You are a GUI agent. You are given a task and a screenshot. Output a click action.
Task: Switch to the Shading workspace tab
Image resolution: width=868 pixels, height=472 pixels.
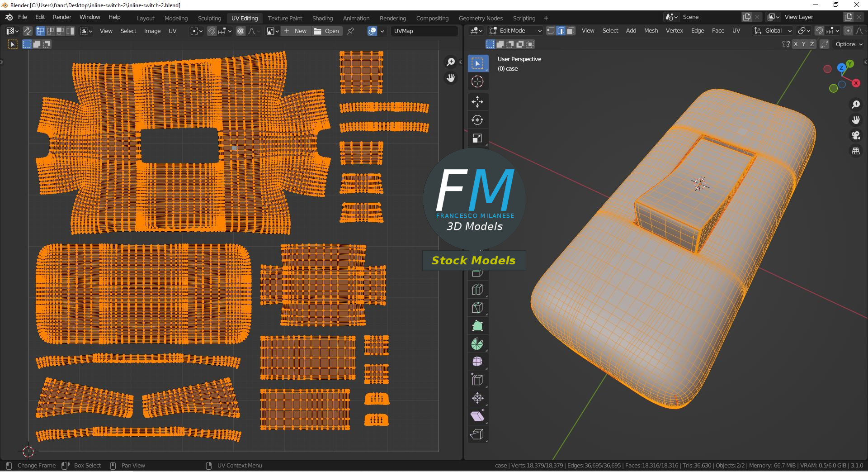pos(322,18)
